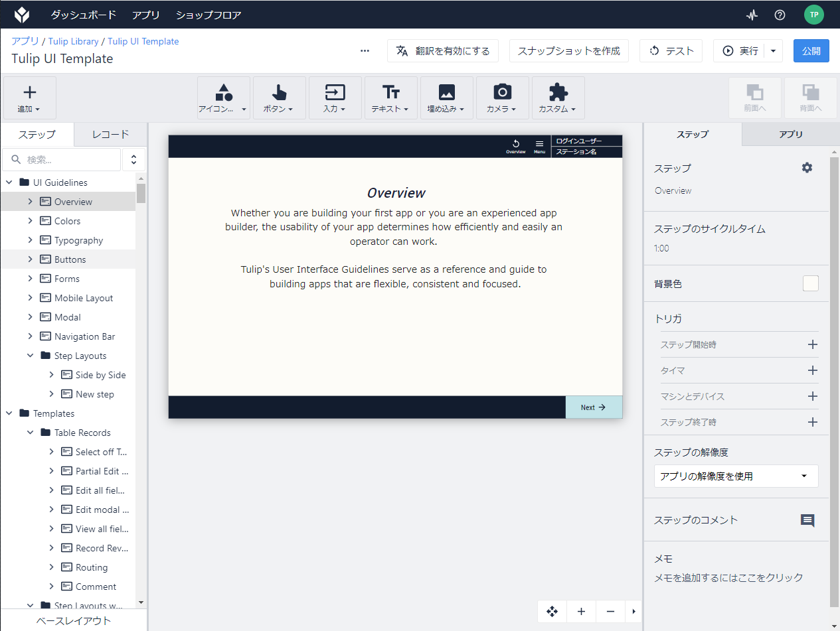Open the step comment speech bubble icon
Viewport: 840px width, 631px height.
[807, 521]
